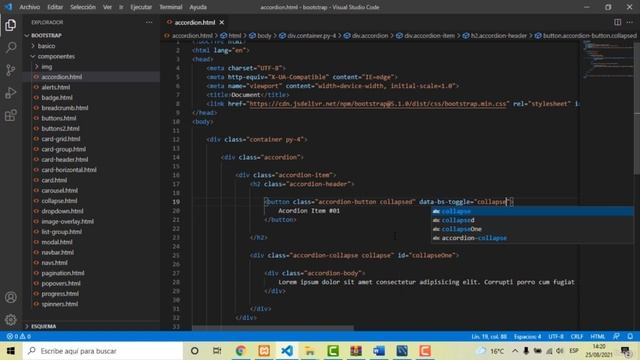Image resolution: width=640 pixels, height=360 pixels.
Task: Choose 'collapseOne' autocomplete suggestion
Action: [x=533, y=229]
